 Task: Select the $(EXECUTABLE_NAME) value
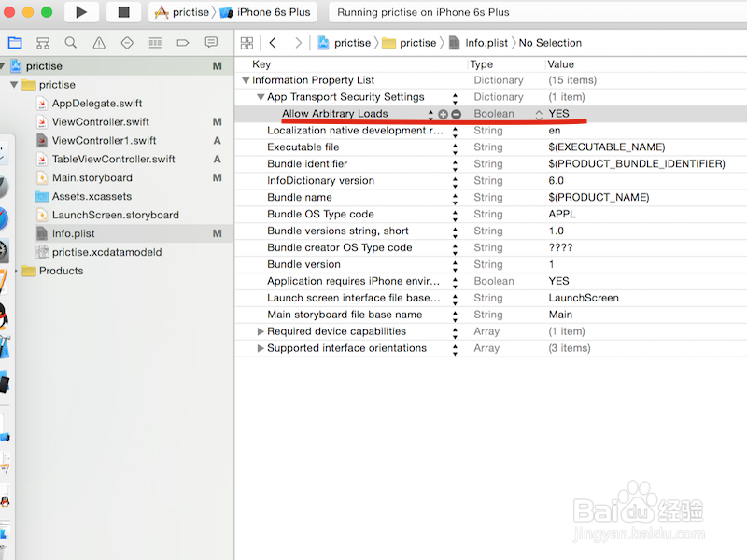coord(606,147)
